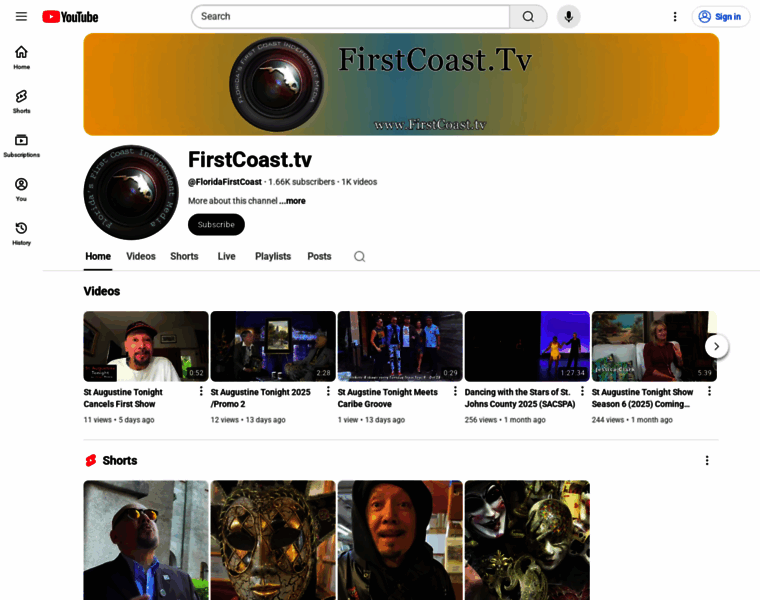
Task: Start voice search with microphone
Action: point(569,16)
